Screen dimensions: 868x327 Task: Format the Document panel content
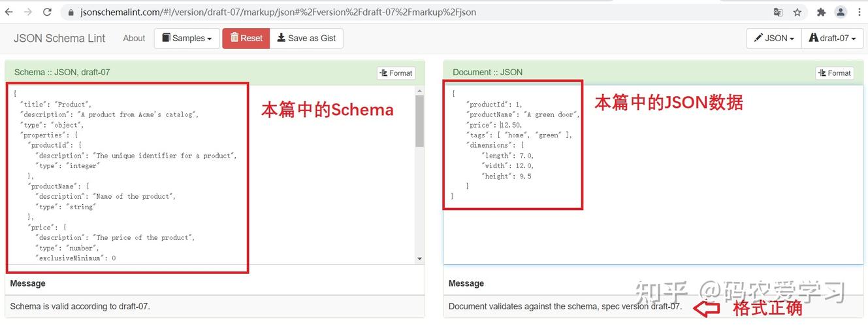tap(834, 73)
